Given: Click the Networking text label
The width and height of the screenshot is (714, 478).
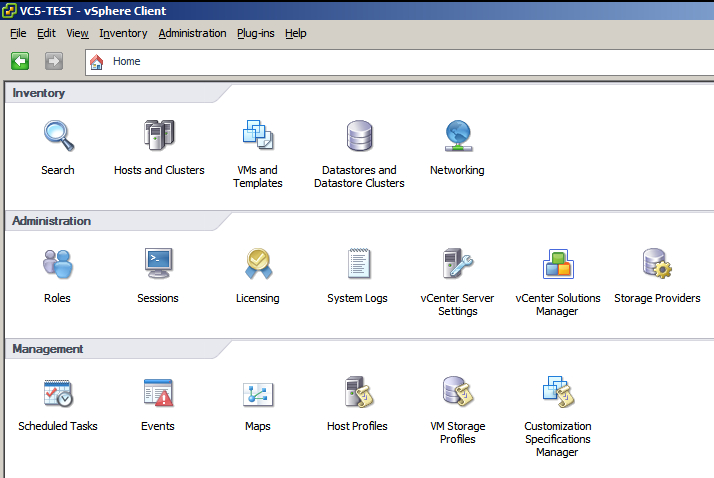Looking at the screenshot, I should tap(457, 170).
